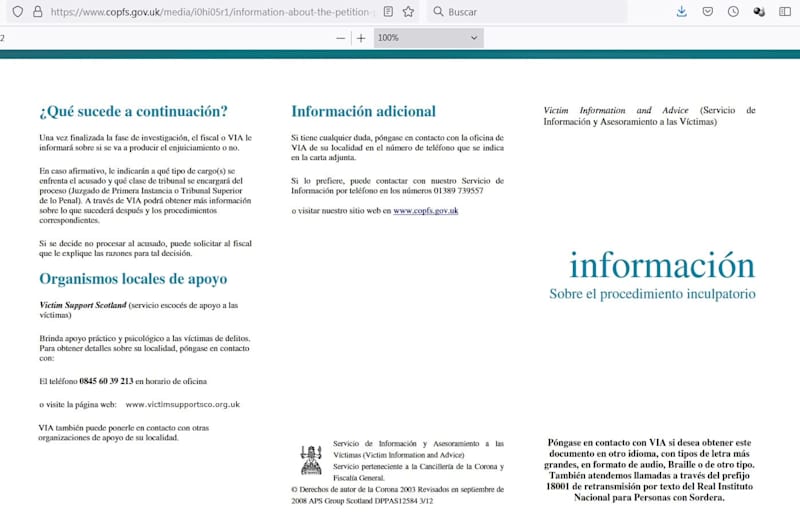
Task: Open site security padlock info
Action: pos(38,11)
